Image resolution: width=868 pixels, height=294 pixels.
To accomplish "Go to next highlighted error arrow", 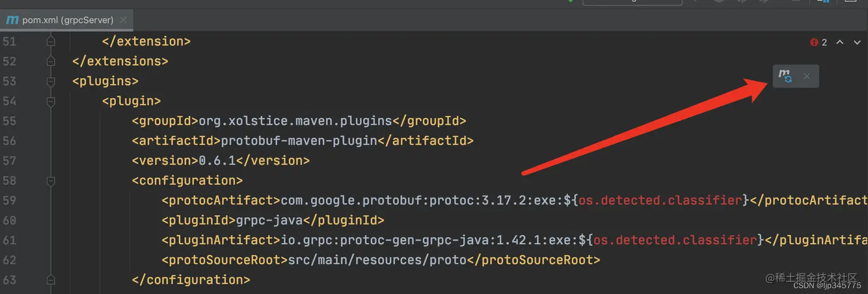I will [x=857, y=42].
